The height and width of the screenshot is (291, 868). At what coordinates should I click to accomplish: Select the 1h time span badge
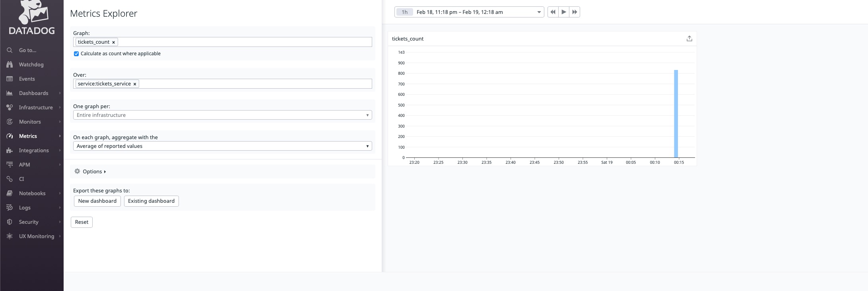pyautogui.click(x=405, y=12)
